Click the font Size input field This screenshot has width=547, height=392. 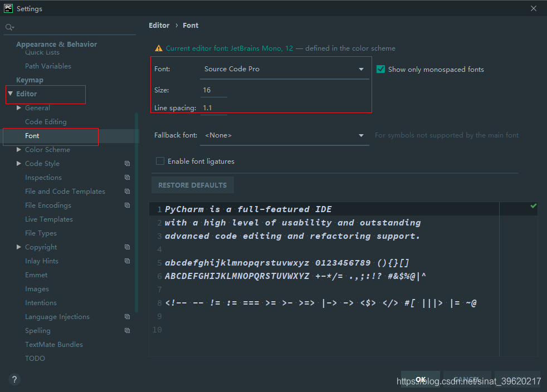click(x=213, y=90)
